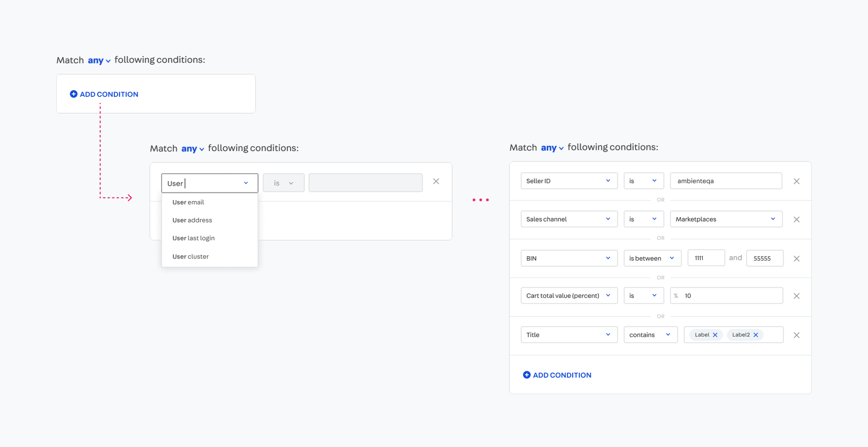Screen dimensions: 868x447
Task: Expand the 'contains' operator dropdown
Action: 650,335
